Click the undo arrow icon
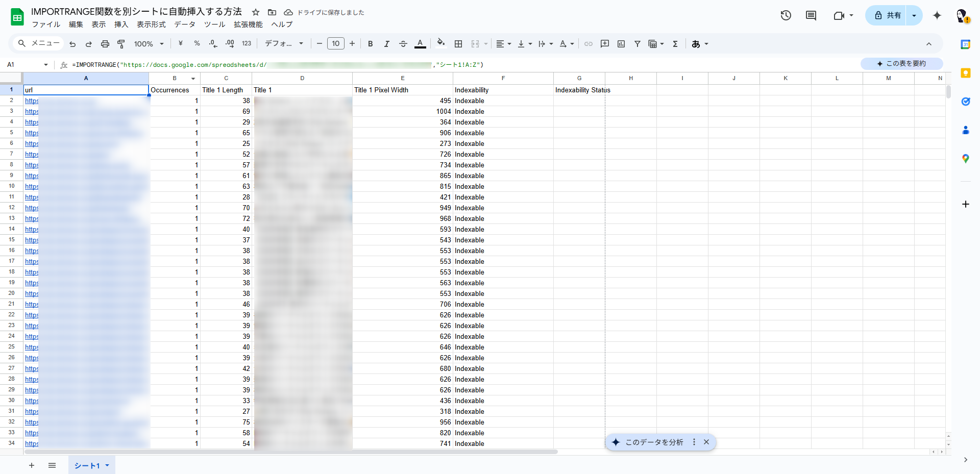The width and height of the screenshot is (980, 474). [72, 44]
